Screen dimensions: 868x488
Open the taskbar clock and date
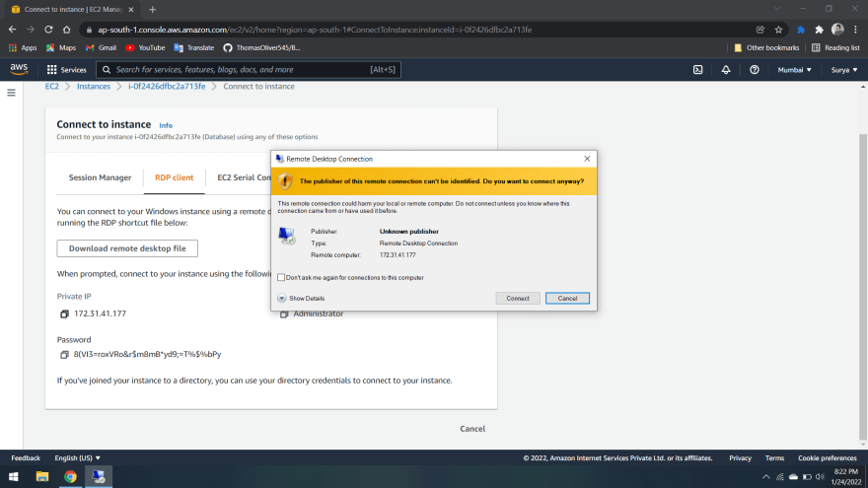[x=846, y=476]
